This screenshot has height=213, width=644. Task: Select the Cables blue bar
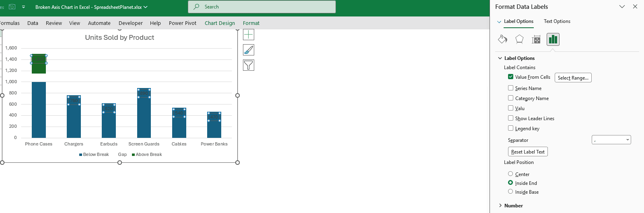pos(179,123)
